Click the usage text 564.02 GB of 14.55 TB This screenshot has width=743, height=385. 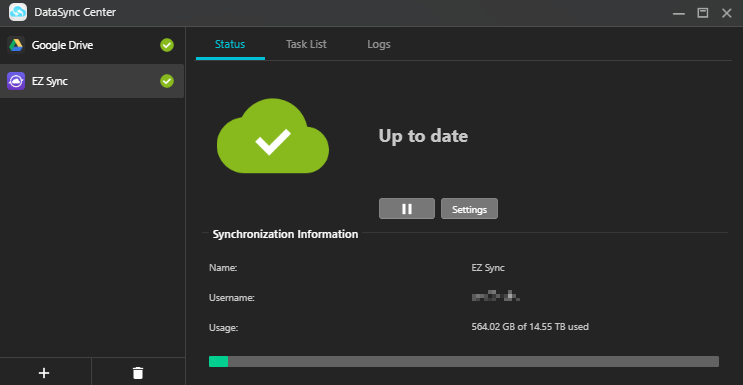pyautogui.click(x=530, y=327)
